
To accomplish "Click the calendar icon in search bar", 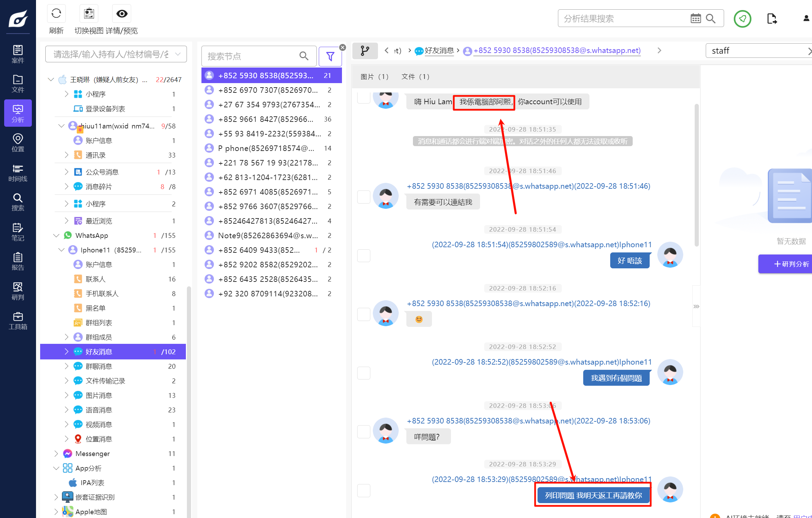I will click(x=695, y=18).
